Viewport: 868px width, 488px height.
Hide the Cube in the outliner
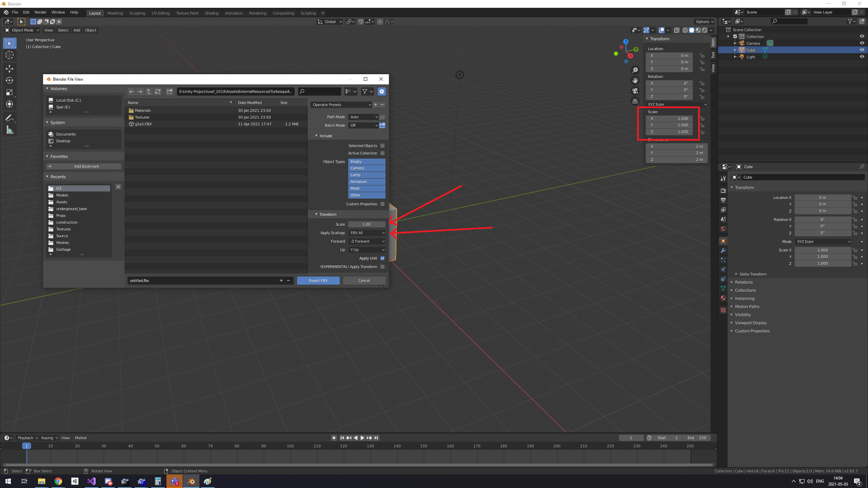862,50
